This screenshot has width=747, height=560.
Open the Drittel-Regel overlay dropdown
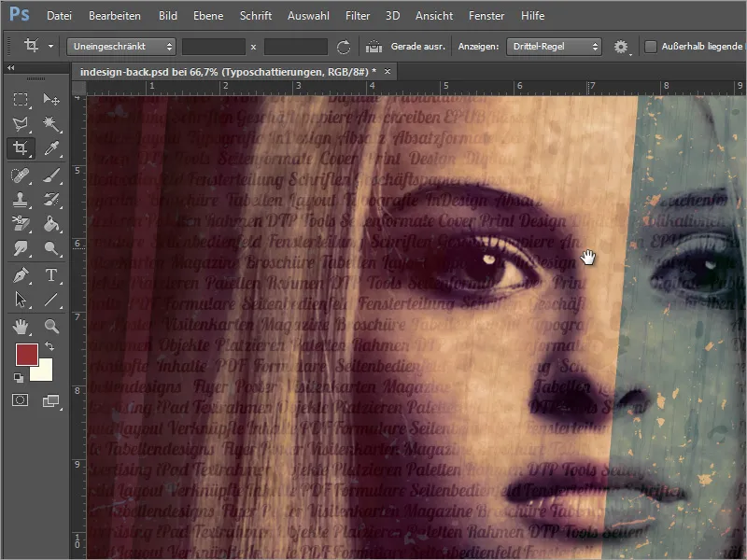click(x=554, y=46)
